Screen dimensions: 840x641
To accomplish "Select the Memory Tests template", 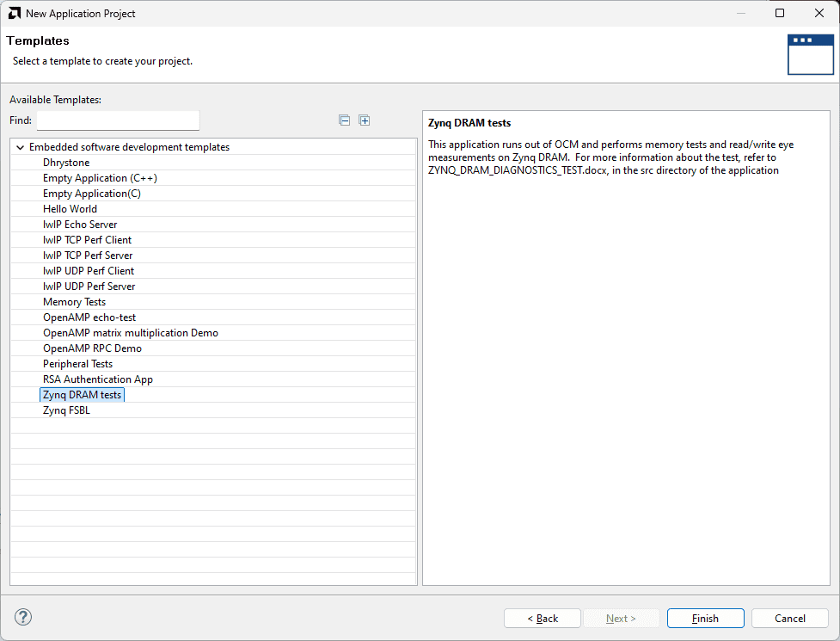I will point(75,302).
